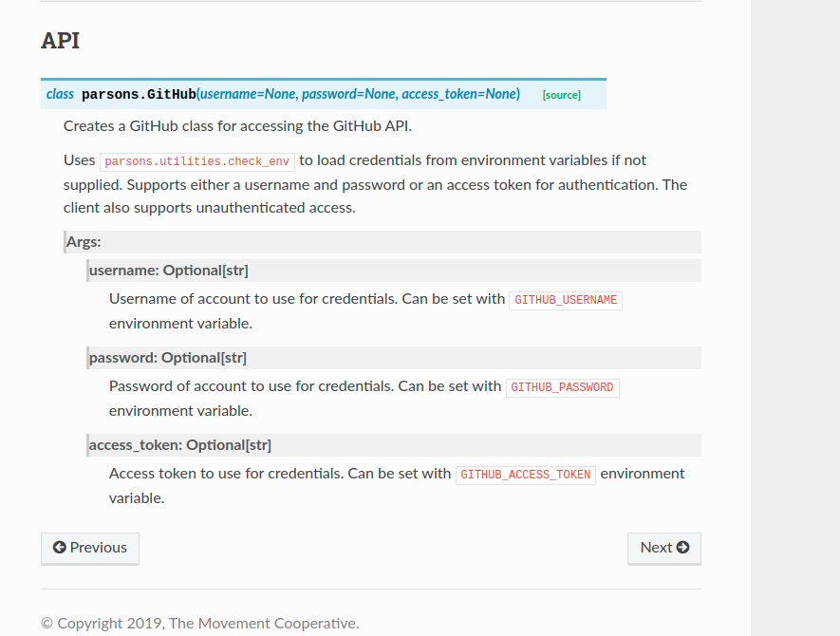Open the [source] link for the GitHub class

tap(561, 95)
